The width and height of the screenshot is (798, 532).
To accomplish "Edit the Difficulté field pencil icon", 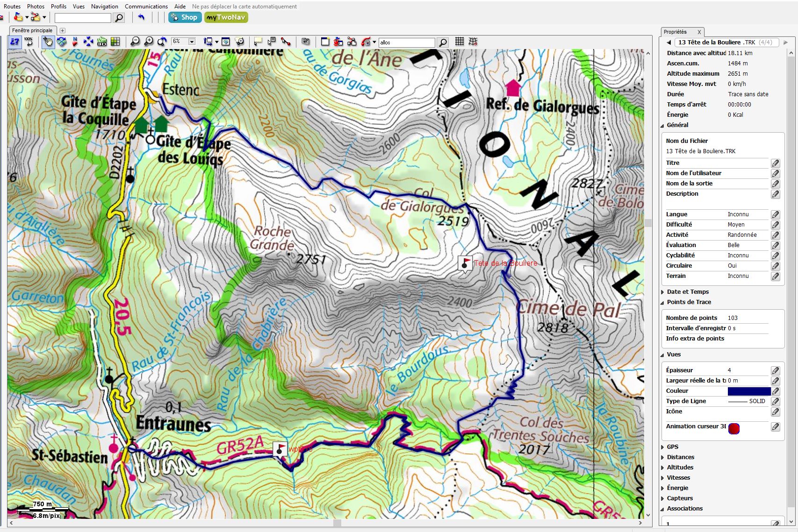I will pos(775,225).
